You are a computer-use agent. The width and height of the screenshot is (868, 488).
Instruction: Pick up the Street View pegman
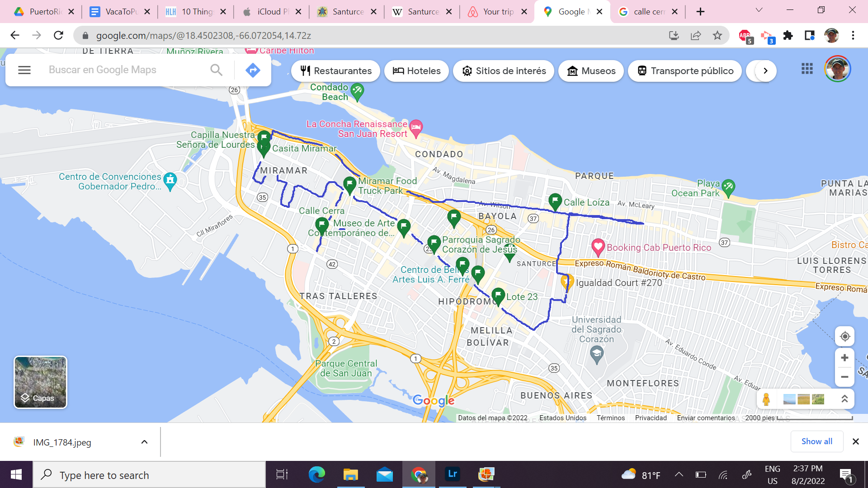pos(766,399)
